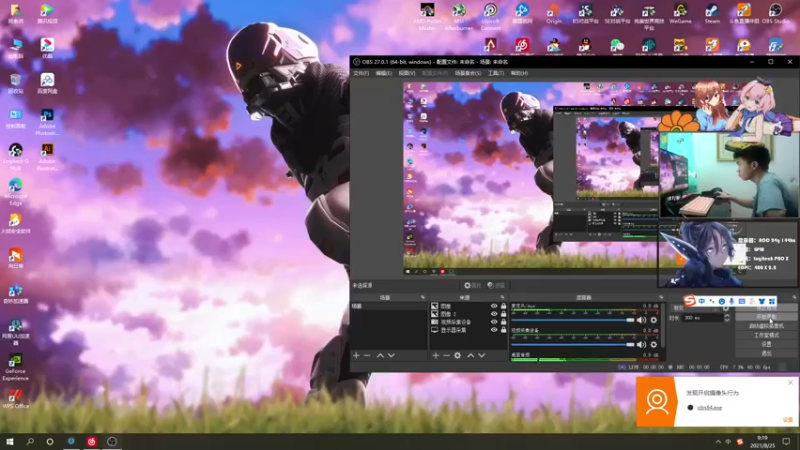Pop out the Audio Mixer dock panel
The height and width of the screenshot is (450, 800).
coord(661,297)
